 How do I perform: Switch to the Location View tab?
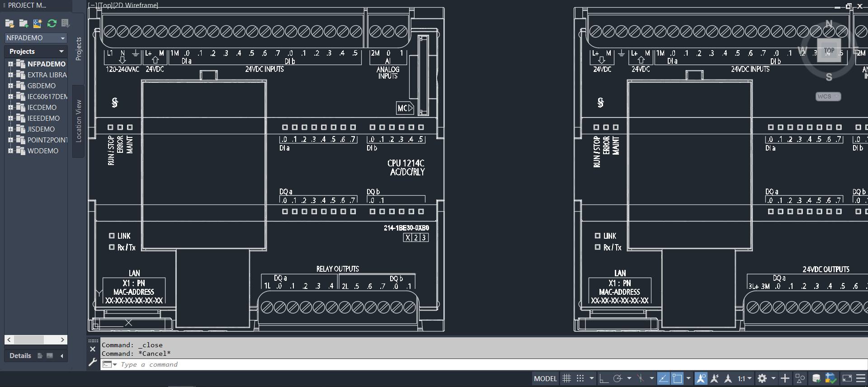click(x=79, y=121)
